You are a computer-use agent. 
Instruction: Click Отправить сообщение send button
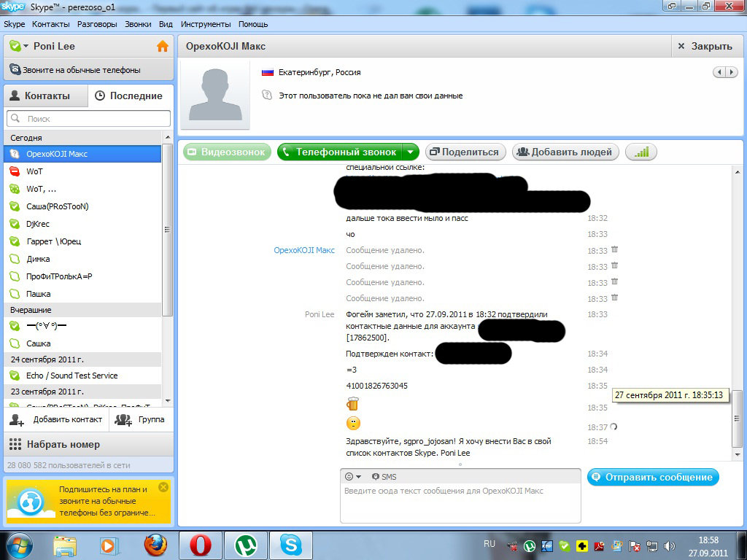[x=653, y=477]
